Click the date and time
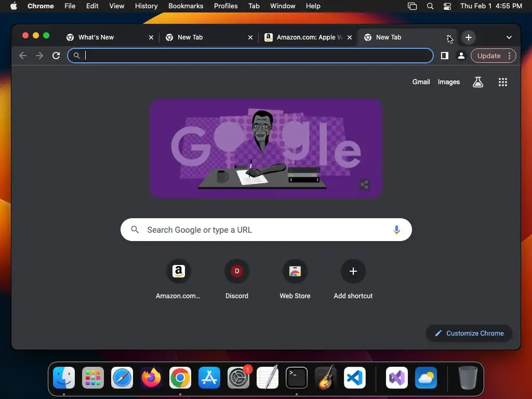 (x=491, y=6)
